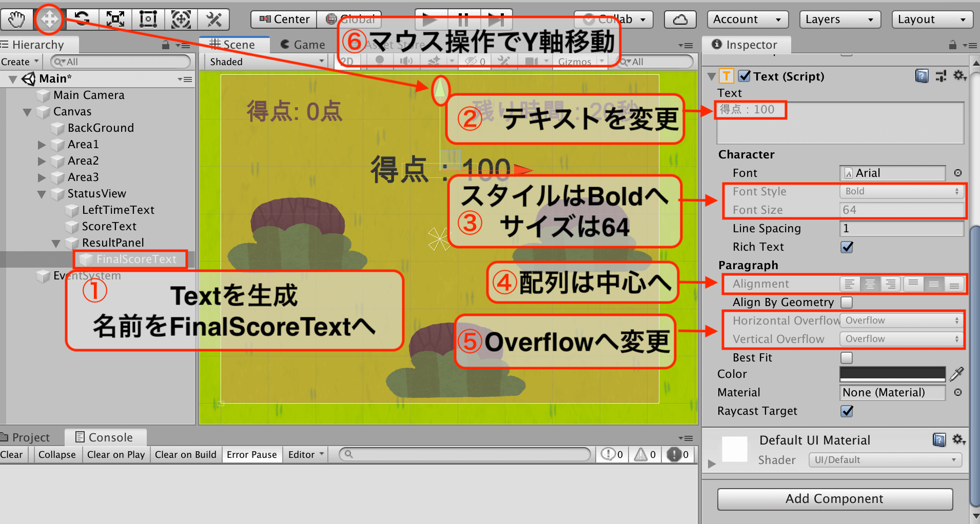Screen dimensions: 980x524
Task: Set horizontal alignment to right
Action: click(891, 284)
